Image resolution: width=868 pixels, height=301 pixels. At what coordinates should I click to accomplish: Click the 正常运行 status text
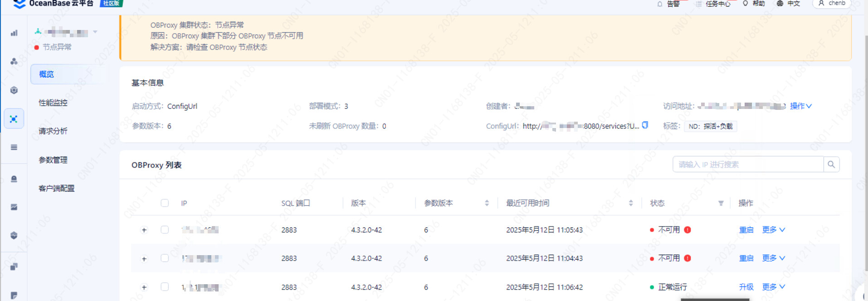673,287
